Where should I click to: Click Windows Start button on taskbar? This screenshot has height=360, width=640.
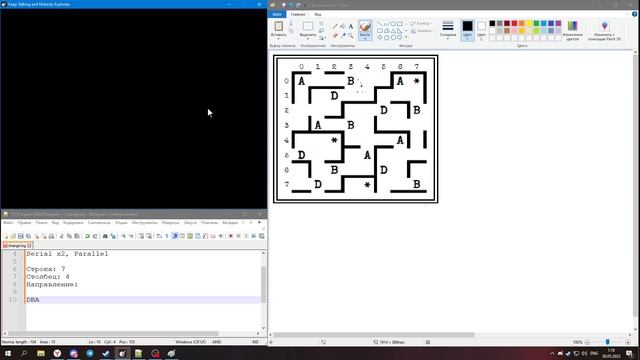(8, 353)
